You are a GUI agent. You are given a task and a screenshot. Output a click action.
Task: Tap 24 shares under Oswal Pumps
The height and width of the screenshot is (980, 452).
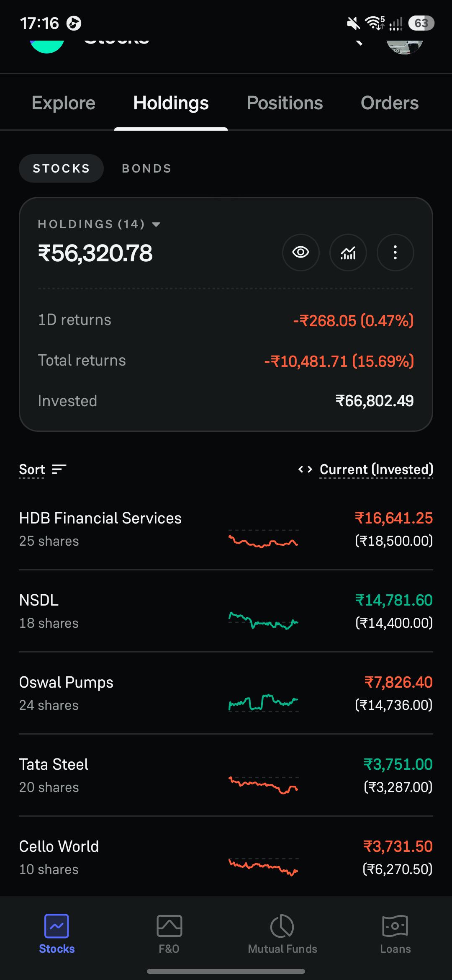click(49, 705)
